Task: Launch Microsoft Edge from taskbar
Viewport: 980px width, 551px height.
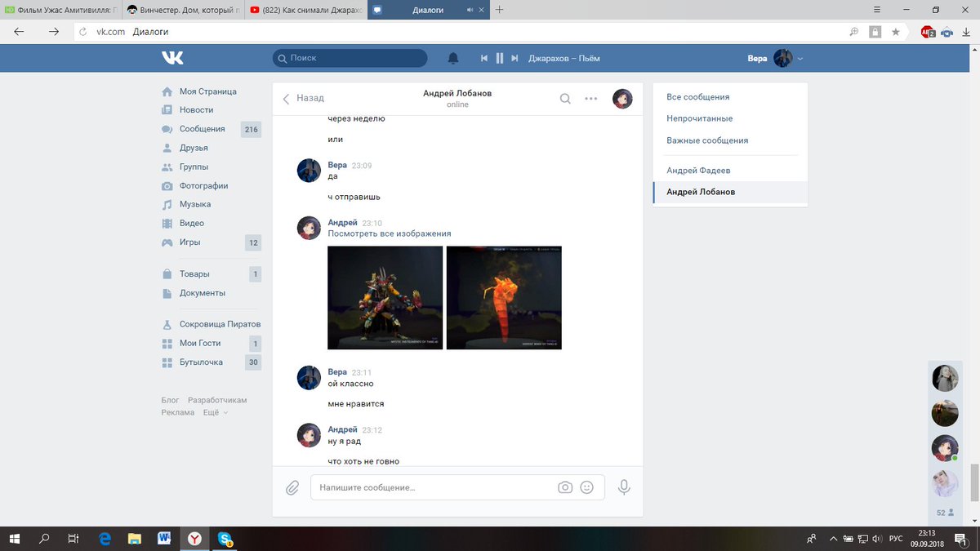Action: pos(105,539)
